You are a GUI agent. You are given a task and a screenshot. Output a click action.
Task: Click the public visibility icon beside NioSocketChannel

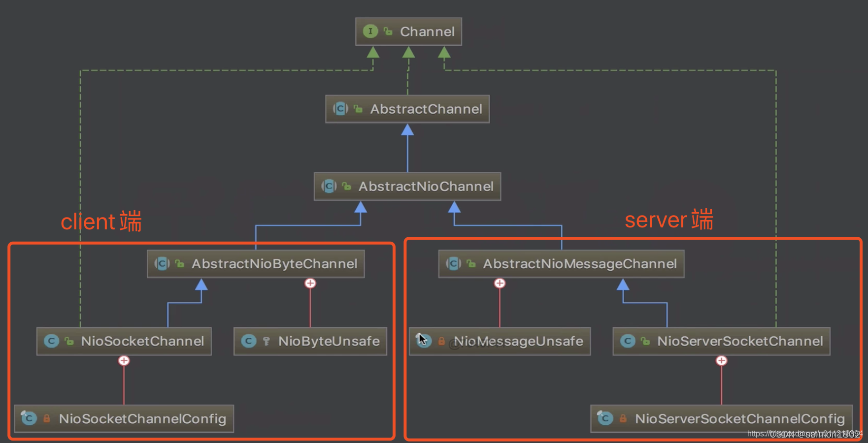pyautogui.click(x=69, y=341)
